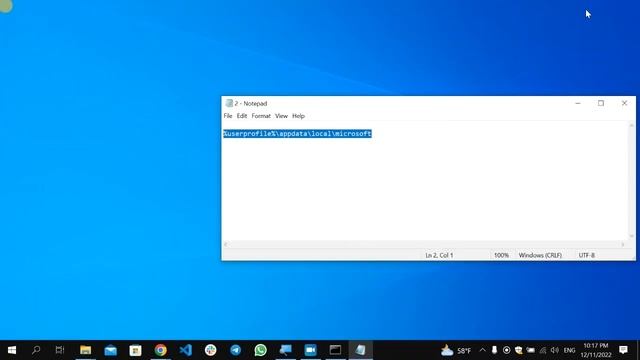Click the circular record tray icon

[x=507, y=350]
